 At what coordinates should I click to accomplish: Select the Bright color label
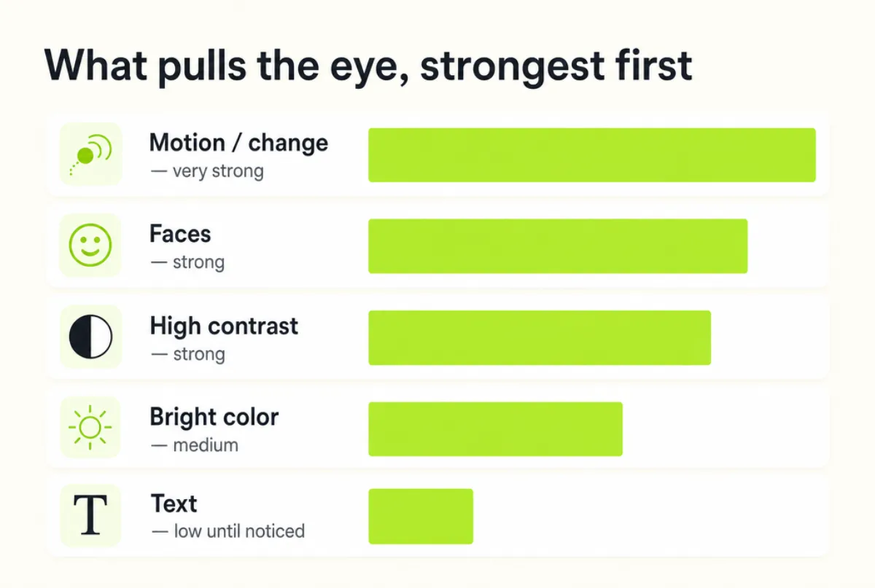214,417
